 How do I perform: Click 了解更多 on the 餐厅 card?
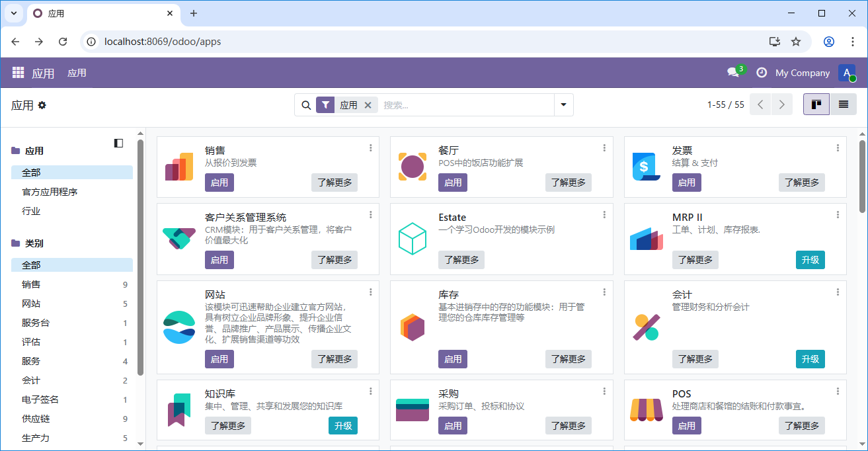[569, 183]
